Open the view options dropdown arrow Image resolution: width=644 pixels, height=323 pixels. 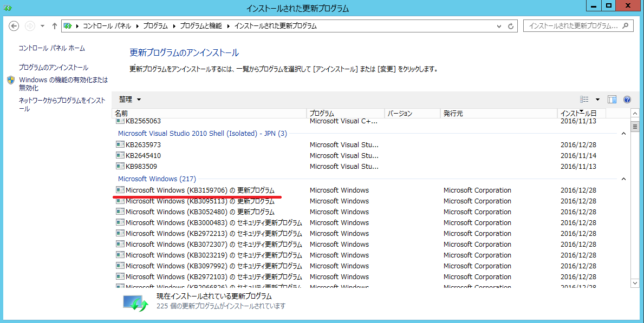(x=597, y=100)
